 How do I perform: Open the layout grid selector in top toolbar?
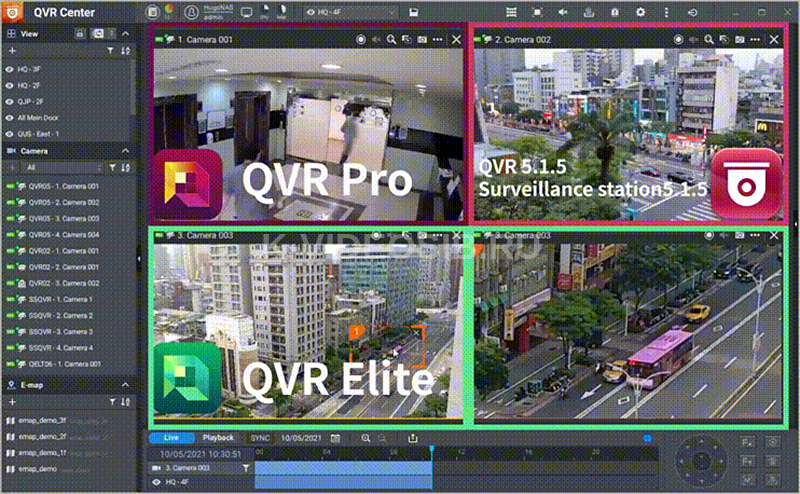514,11
